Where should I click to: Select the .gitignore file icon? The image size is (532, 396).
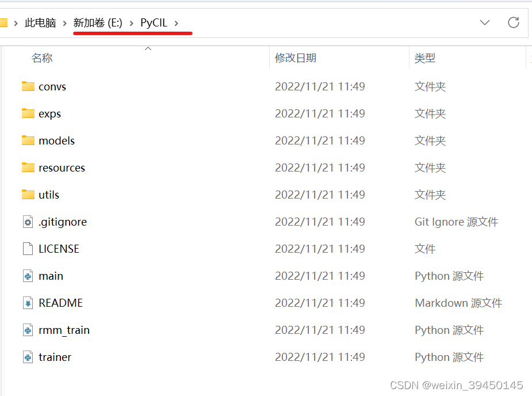click(x=28, y=222)
